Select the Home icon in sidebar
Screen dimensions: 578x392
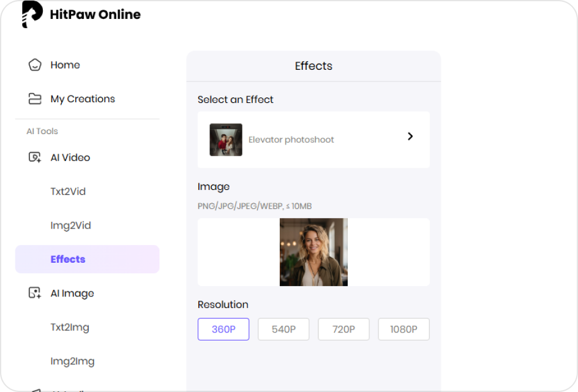tap(35, 64)
